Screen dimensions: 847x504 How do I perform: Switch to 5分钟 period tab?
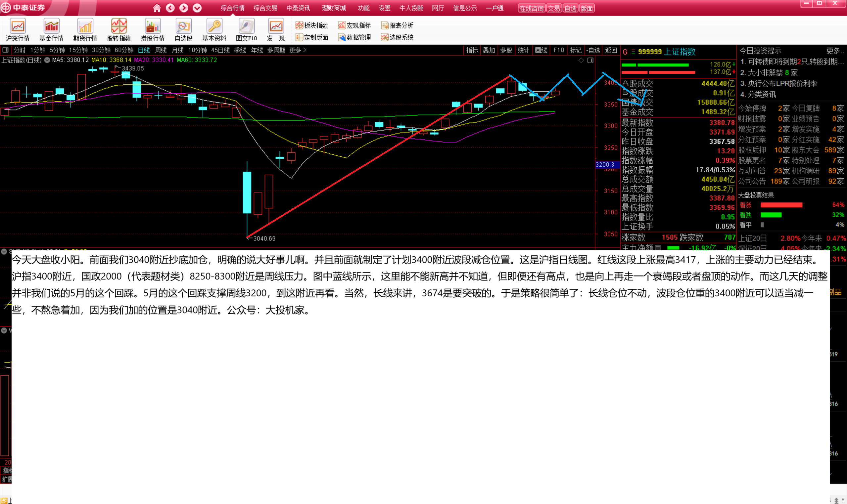(57, 50)
